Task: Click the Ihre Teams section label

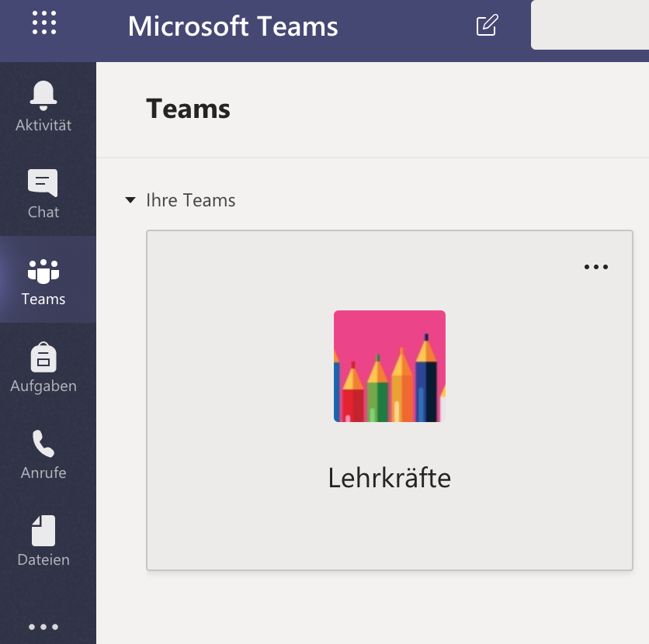Action: (x=190, y=201)
